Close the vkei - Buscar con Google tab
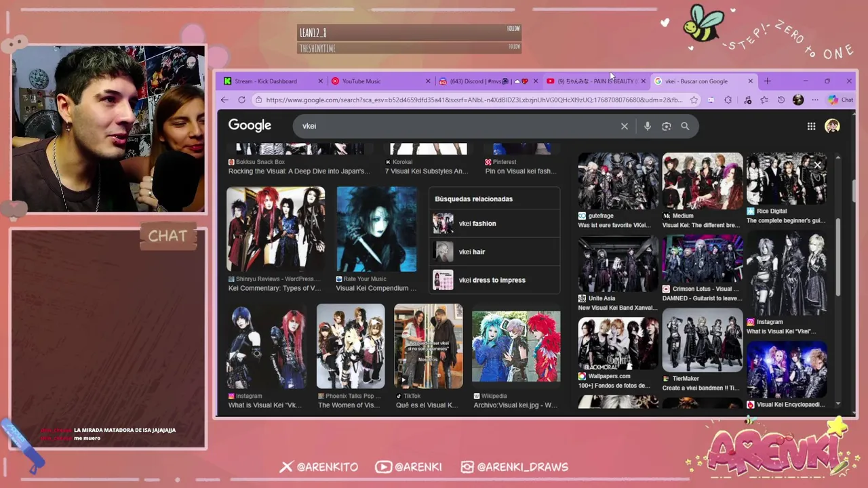The image size is (868, 488). click(750, 81)
